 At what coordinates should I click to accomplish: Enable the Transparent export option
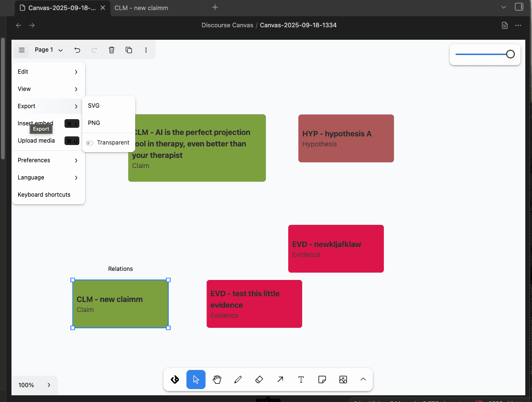pyautogui.click(x=89, y=142)
